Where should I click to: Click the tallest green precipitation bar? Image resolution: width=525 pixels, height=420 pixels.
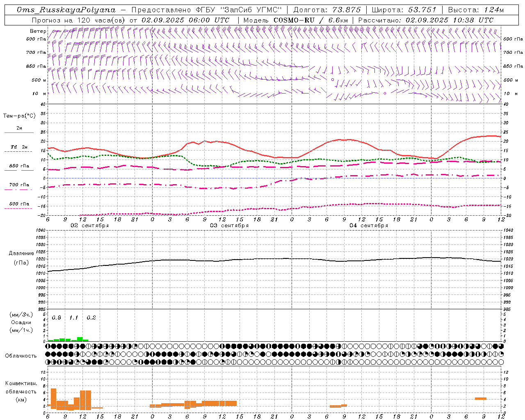tap(80, 339)
